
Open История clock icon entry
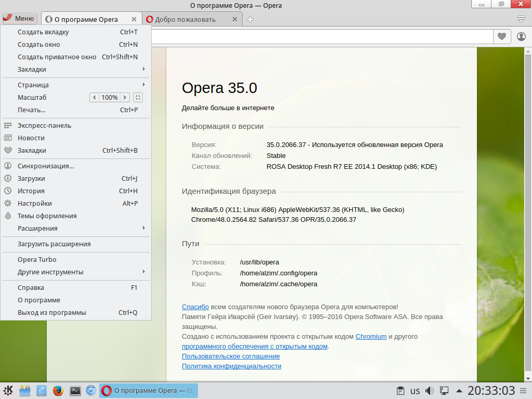tap(76, 191)
